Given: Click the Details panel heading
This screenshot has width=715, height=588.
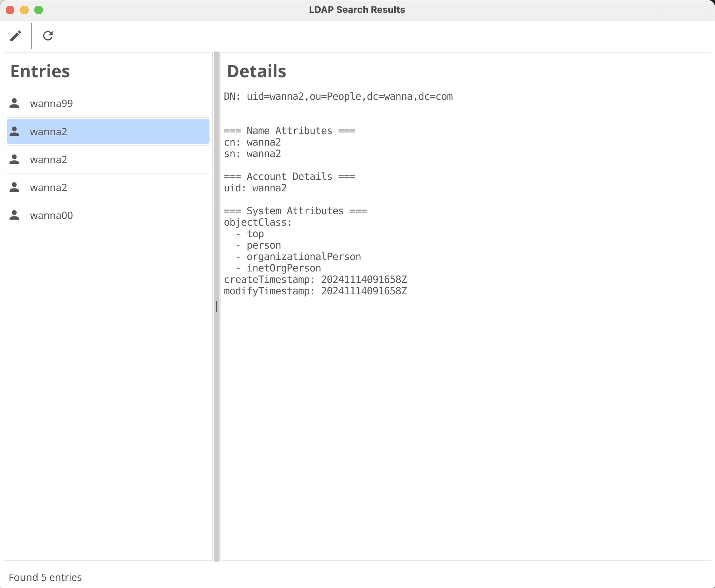Looking at the screenshot, I should [257, 71].
